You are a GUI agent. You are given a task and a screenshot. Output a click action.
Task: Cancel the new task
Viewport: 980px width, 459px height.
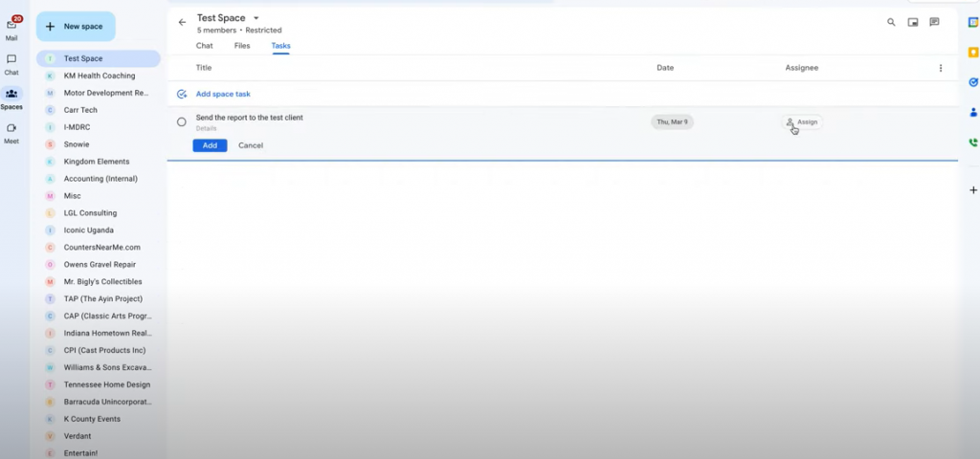[x=251, y=145]
